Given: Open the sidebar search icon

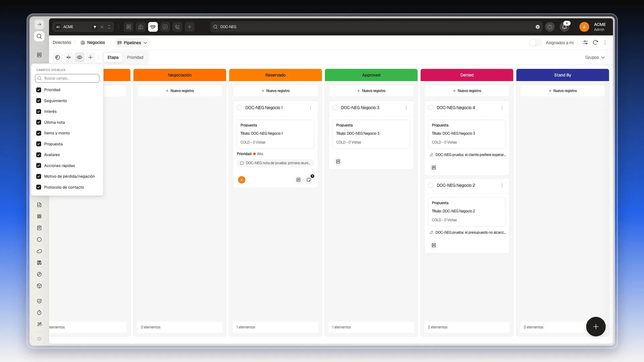Looking at the screenshot, I should tap(39, 37).
